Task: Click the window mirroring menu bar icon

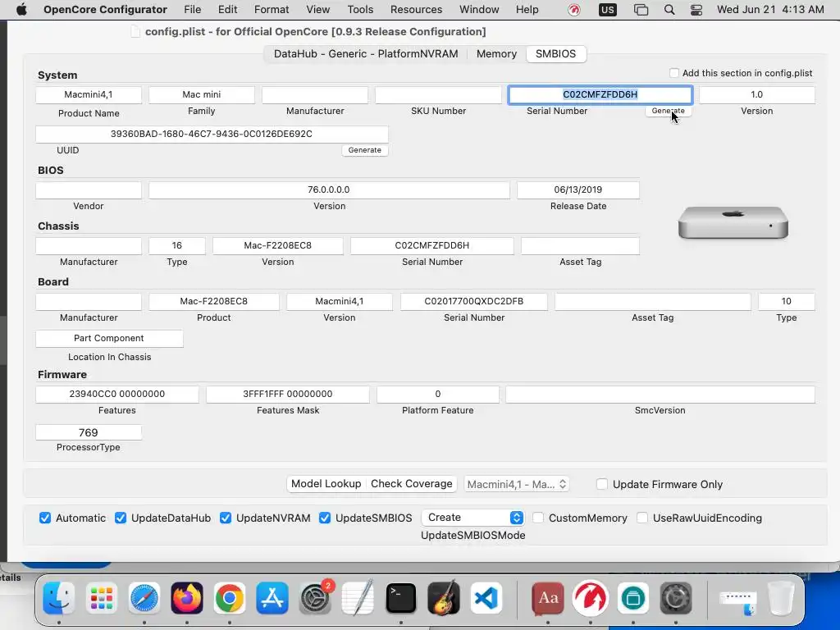Action: coord(641,10)
